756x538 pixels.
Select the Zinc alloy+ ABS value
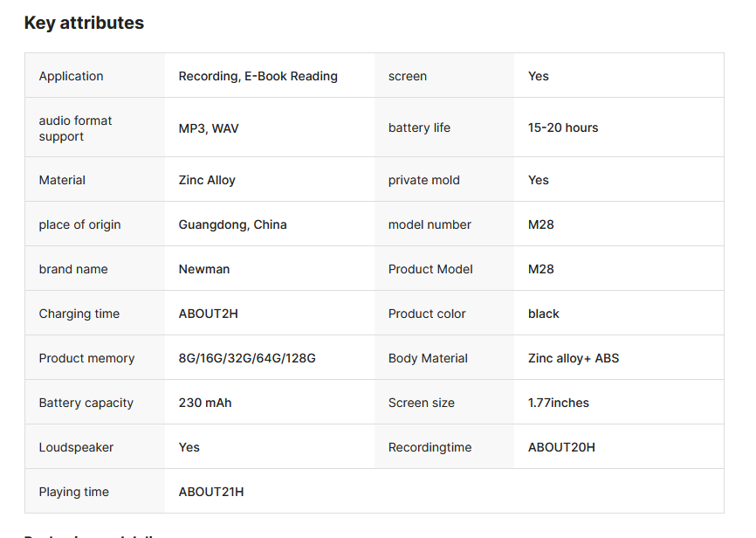pyautogui.click(x=574, y=358)
